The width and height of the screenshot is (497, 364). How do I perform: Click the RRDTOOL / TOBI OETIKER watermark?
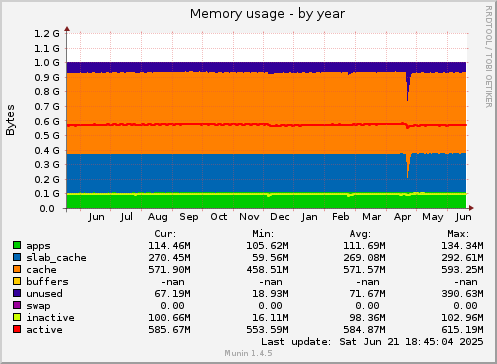coord(488,57)
